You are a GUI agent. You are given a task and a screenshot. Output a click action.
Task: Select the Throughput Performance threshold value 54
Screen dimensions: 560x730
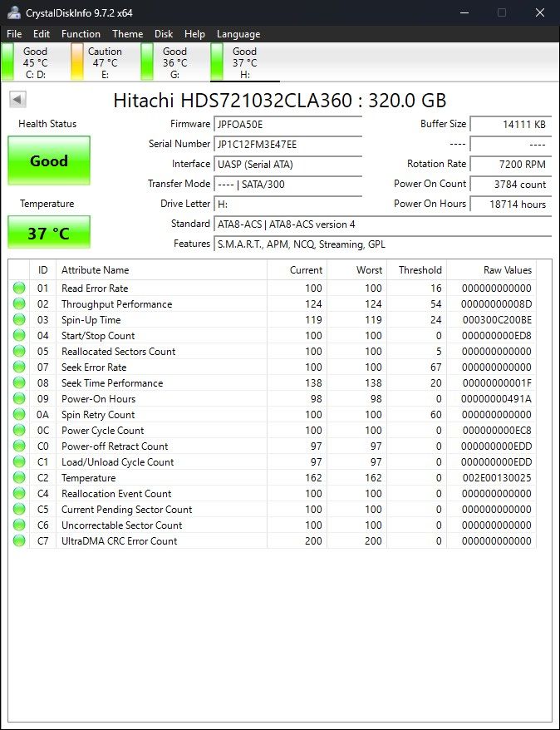click(436, 304)
